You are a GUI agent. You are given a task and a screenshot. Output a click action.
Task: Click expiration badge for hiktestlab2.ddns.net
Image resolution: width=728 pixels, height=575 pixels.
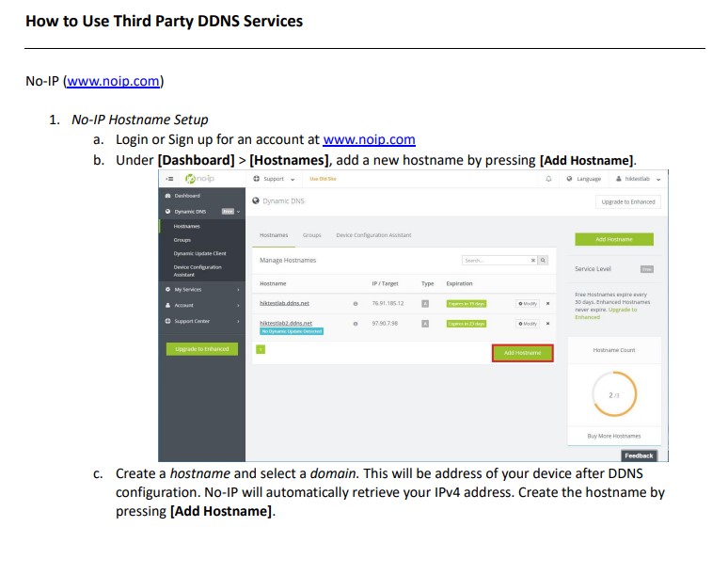pos(467,324)
